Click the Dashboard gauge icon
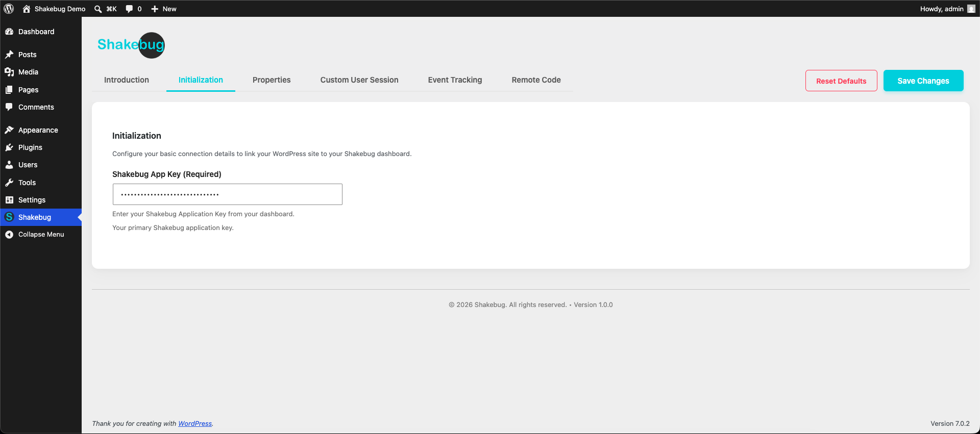This screenshot has height=434, width=980. 9,32
